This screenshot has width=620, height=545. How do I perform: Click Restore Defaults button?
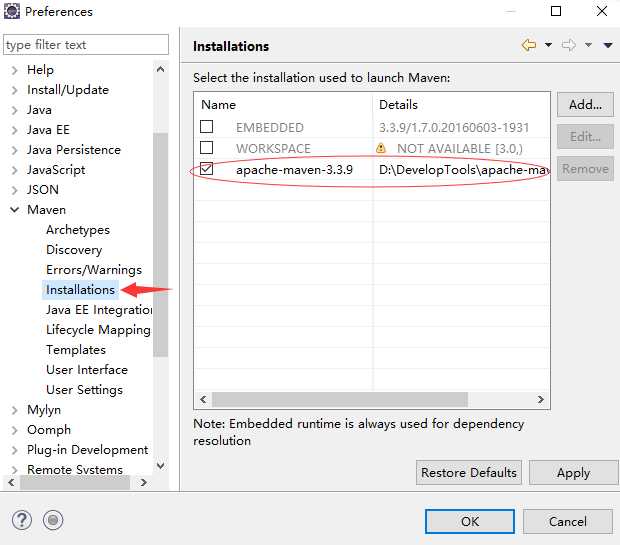(469, 473)
